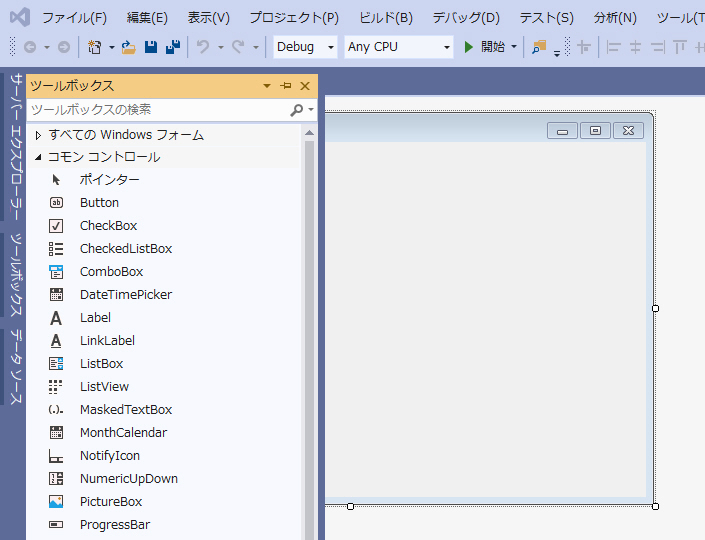The image size is (705, 540).
Task: Select the CheckBox control in toolbox
Action: point(108,226)
